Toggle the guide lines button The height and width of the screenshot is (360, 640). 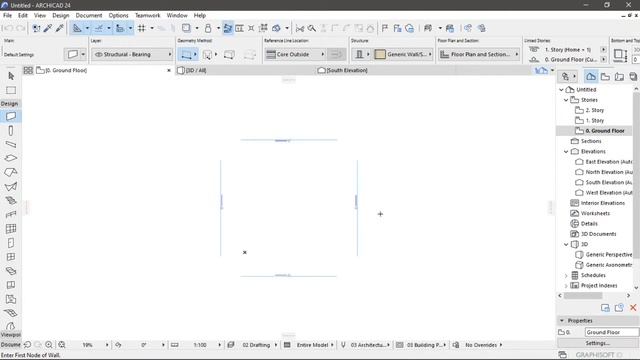77,28
